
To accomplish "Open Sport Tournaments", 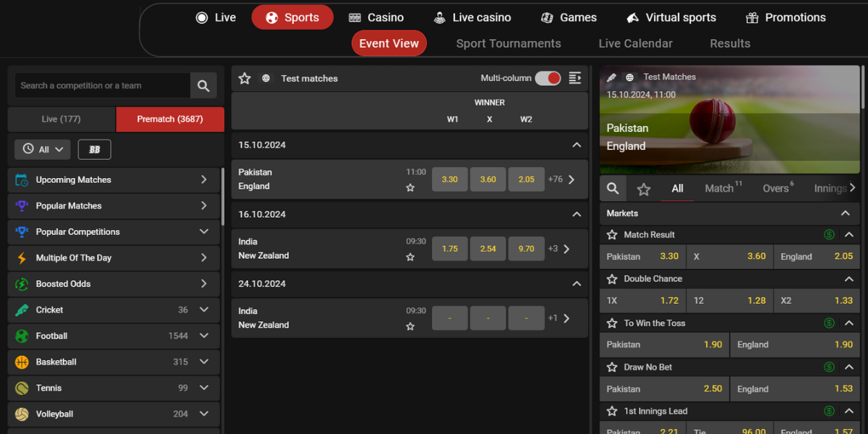I will coord(508,43).
